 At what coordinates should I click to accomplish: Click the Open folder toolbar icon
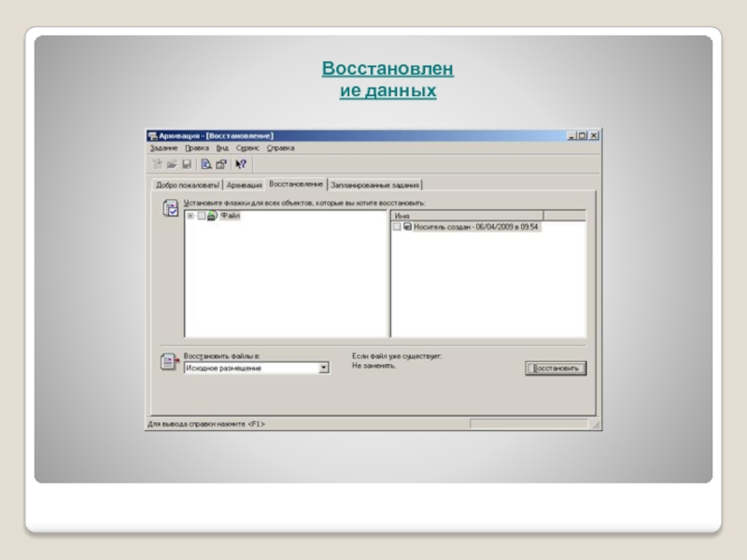coord(172,164)
